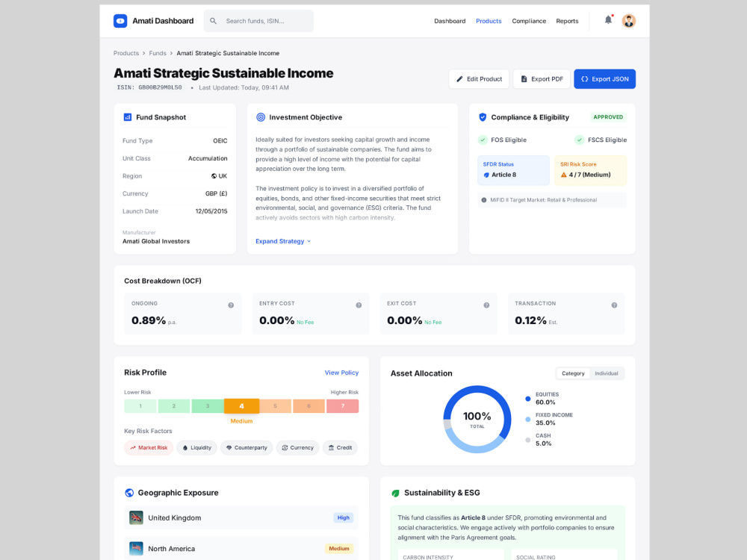Click the ISIN GB00B29M8L50 code
The height and width of the screenshot is (560, 747).
(149, 87)
